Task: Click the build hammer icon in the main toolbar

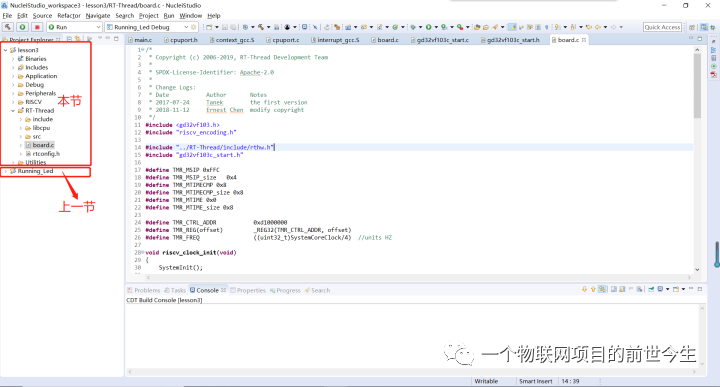Action: click(261, 27)
